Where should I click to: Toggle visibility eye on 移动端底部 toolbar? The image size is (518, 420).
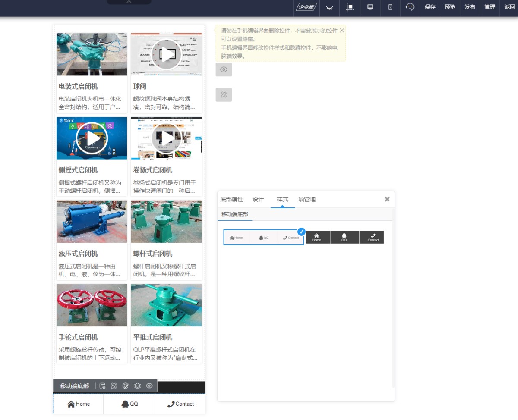tap(149, 386)
